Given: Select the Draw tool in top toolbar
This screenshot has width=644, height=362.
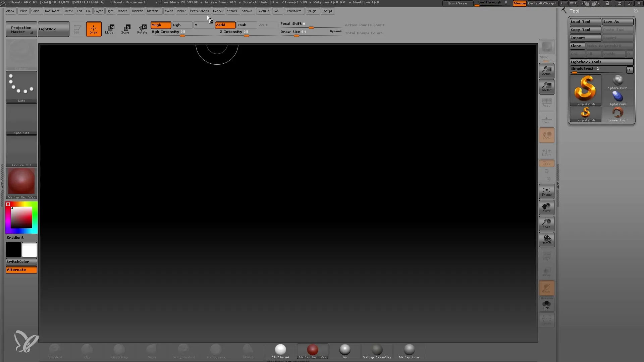Looking at the screenshot, I should pyautogui.click(x=93, y=29).
